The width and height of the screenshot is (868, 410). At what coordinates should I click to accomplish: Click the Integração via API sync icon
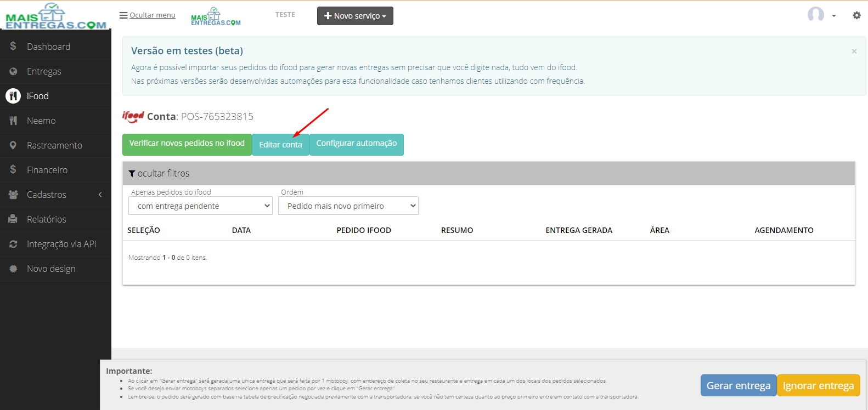point(13,244)
